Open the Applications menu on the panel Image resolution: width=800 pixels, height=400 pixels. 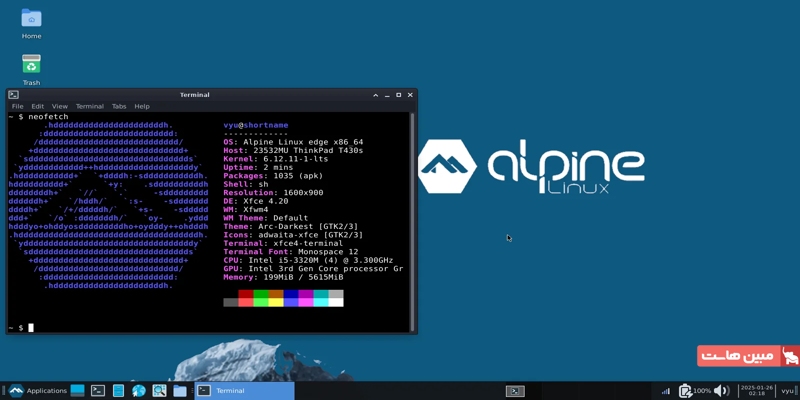click(x=37, y=391)
